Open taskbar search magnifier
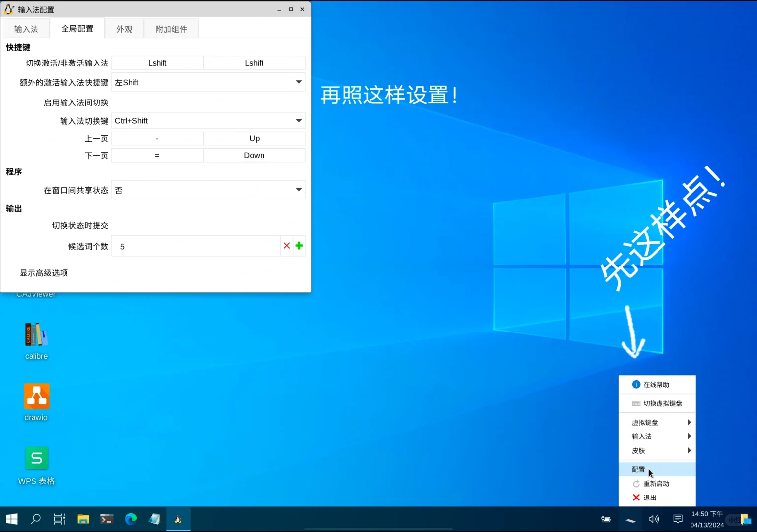Screen dimensions: 757x532 tap(35, 519)
